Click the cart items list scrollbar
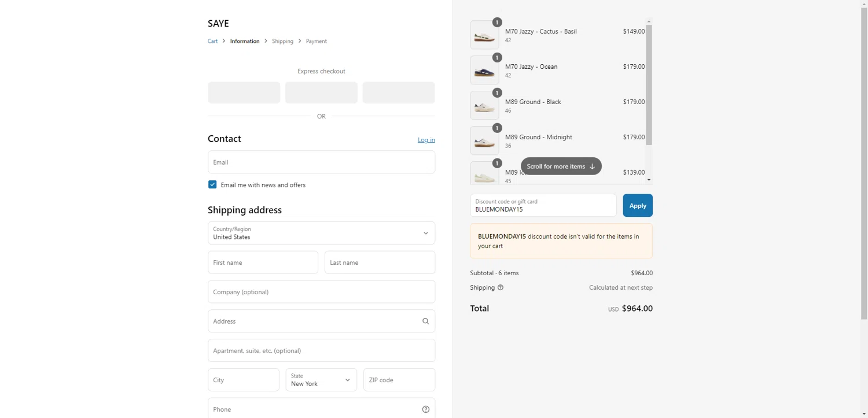The width and height of the screenshot is (868, 418). pyautogui.click(x=649, y=85)
